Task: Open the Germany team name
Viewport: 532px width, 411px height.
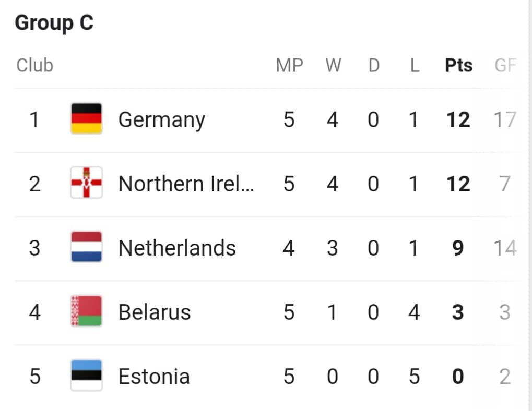Action: coord(161,120)
